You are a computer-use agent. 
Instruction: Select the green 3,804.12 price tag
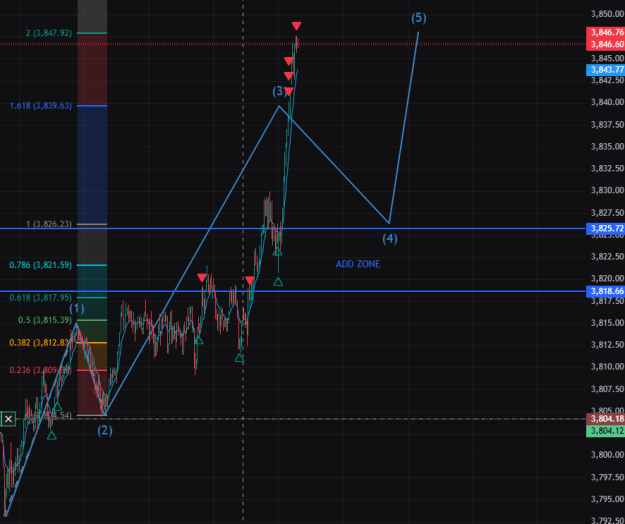605,431
